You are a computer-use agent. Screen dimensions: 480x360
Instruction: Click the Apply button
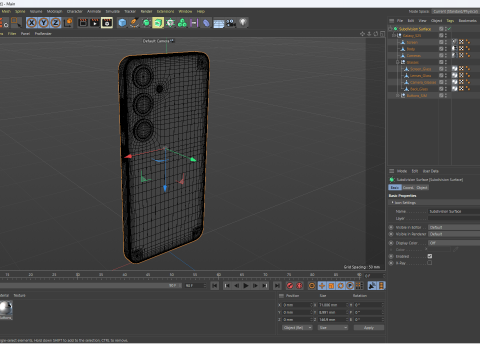[369, 328]
